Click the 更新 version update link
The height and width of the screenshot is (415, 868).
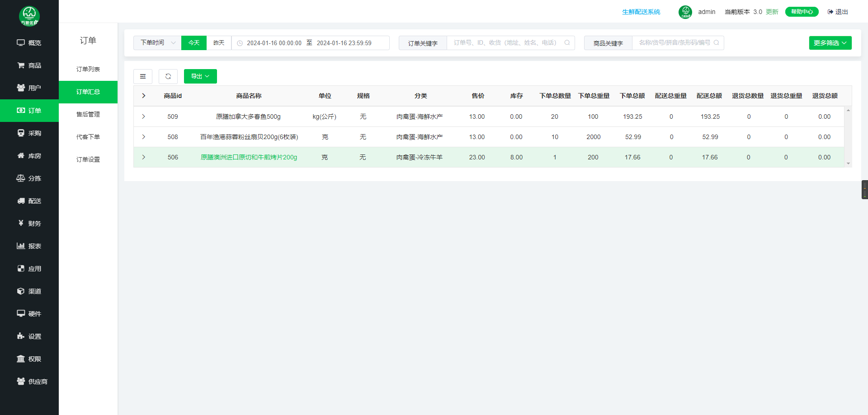coord(772,12)
